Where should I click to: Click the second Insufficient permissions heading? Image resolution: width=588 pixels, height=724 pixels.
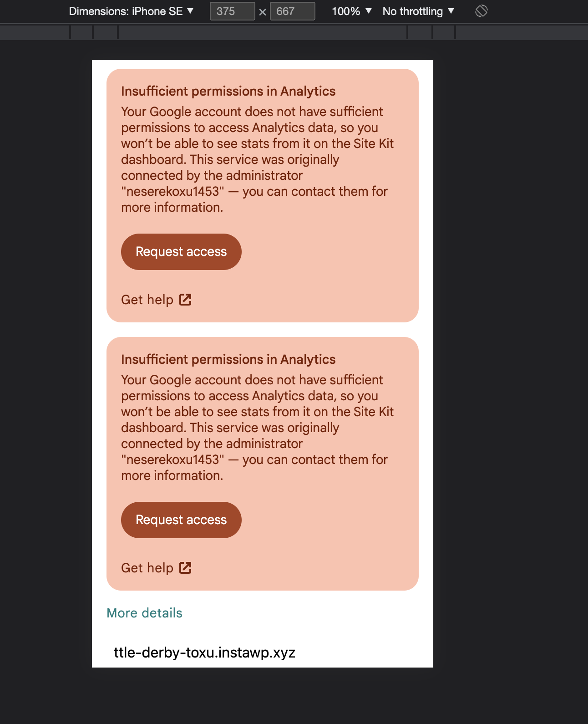click(x=228, y=359)
